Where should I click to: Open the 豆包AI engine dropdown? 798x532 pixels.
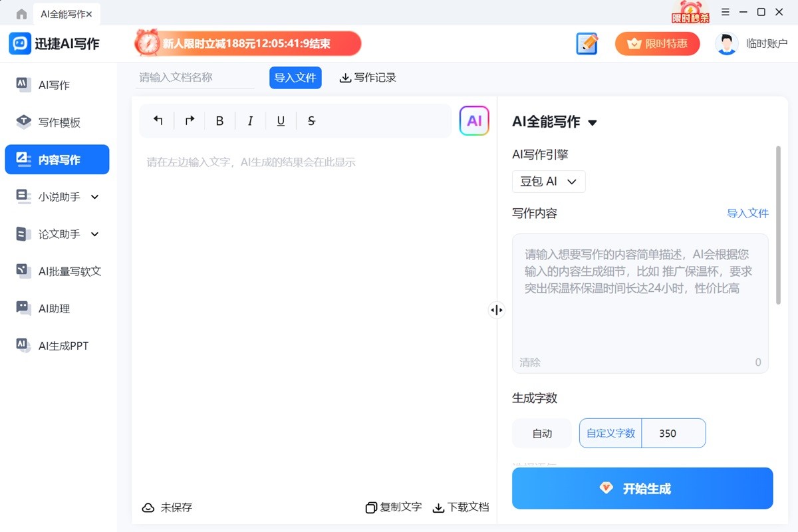548,181
